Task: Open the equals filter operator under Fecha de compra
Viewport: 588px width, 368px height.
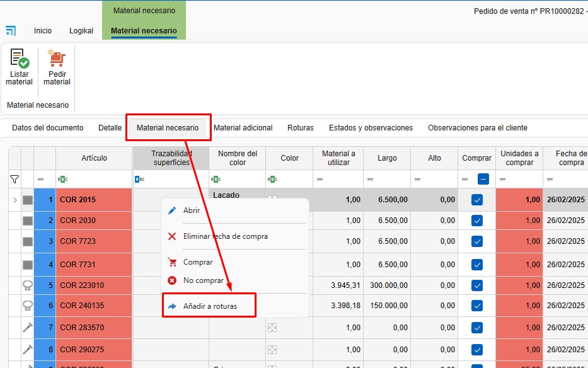Action: (x=550, y=180)
